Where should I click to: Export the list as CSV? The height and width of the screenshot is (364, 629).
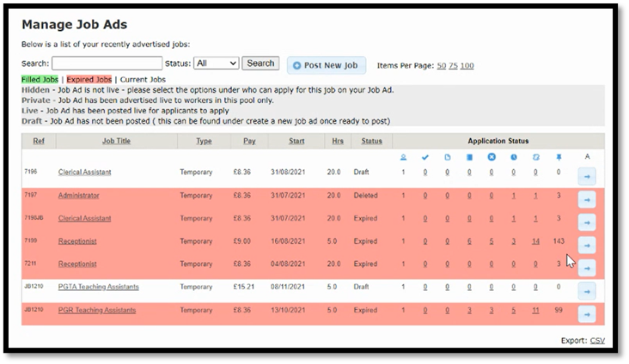[x=597, y=340]
